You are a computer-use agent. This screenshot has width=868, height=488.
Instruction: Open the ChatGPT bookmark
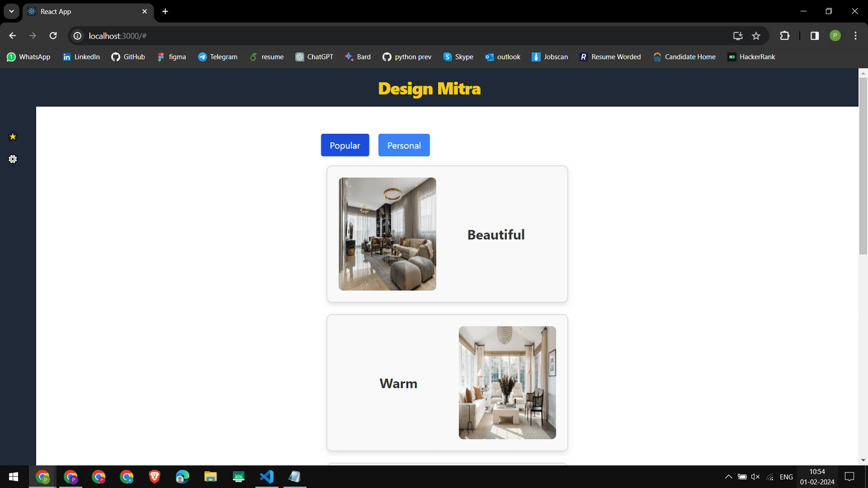(x=314, y=57)
